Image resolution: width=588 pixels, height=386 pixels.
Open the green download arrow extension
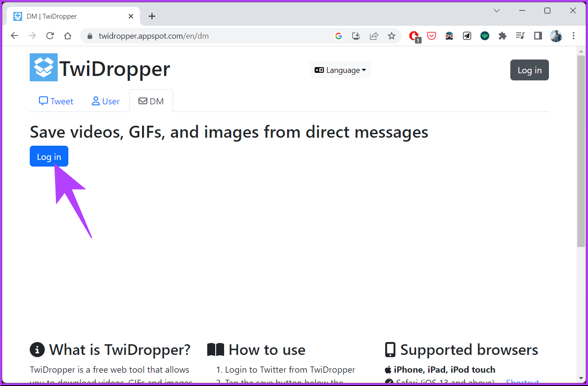point(485,36)
